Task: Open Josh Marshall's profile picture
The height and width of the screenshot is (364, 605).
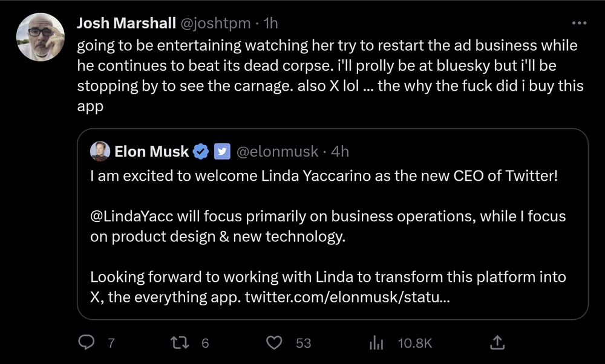Action: (x=40, y=37)
